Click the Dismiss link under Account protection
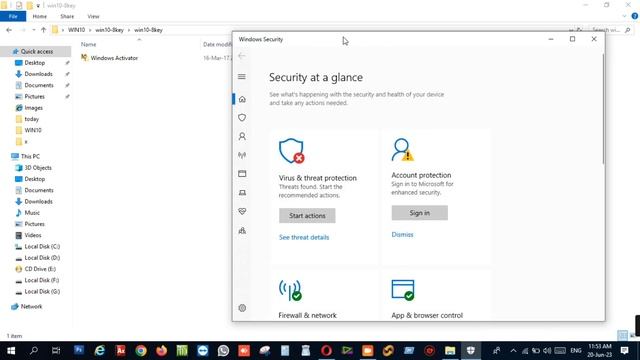The width and height of the screenshot is (640, 360). click(402, 234)
